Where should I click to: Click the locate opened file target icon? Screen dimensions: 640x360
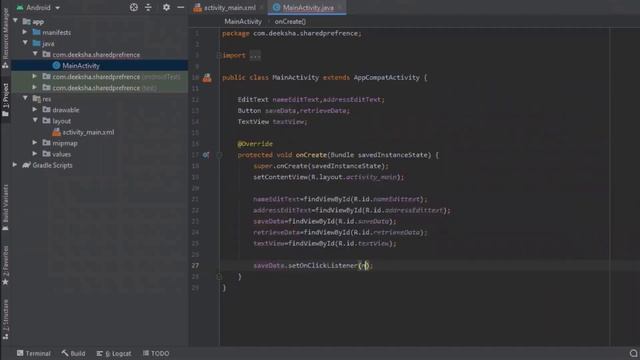(x=133, y=7)
